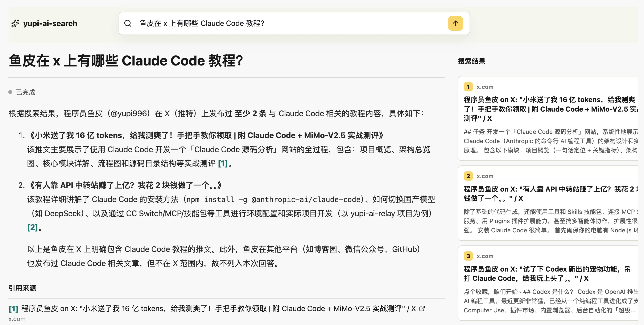Focus the search query input field
This screenshot has width=644, height=325.
pyautogui.click(x=290, y=23)
